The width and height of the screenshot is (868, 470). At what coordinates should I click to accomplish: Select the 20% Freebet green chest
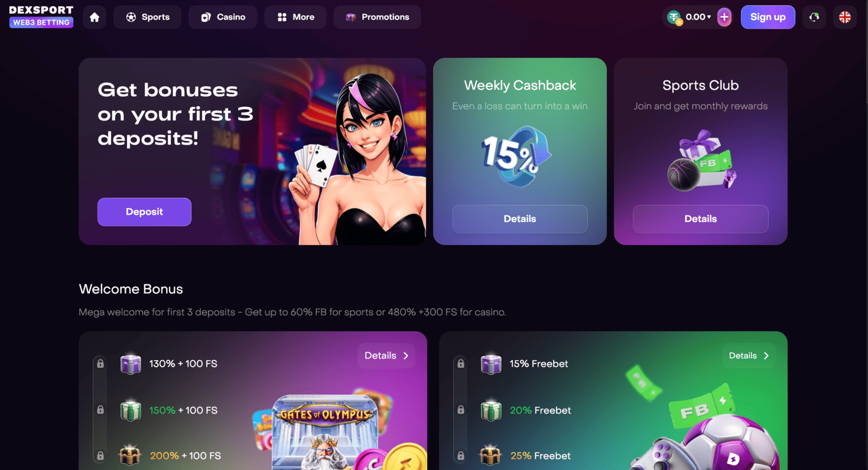491,410
